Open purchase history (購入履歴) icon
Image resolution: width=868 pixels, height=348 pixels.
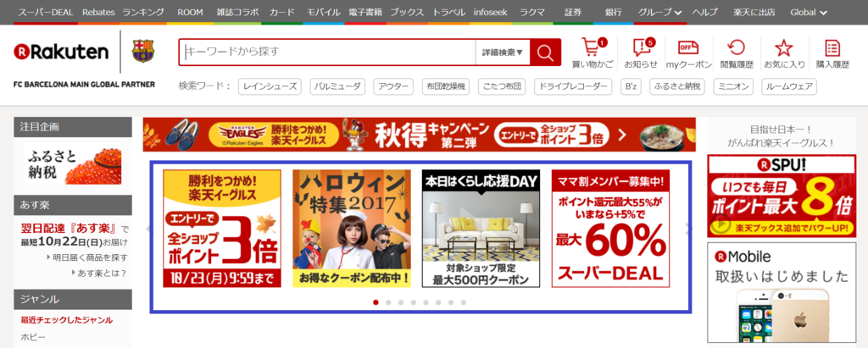pyautogui.click(x=832, y=53)
